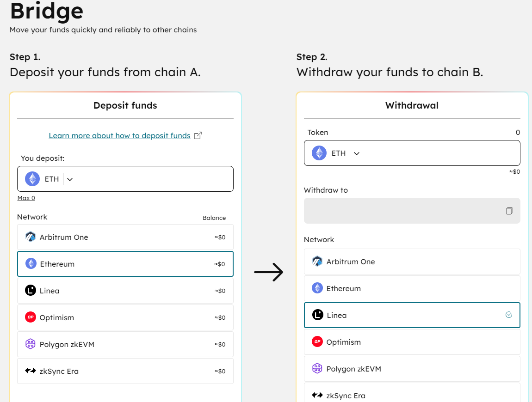Click the external link icon beside Learn more

click(198, 135)
